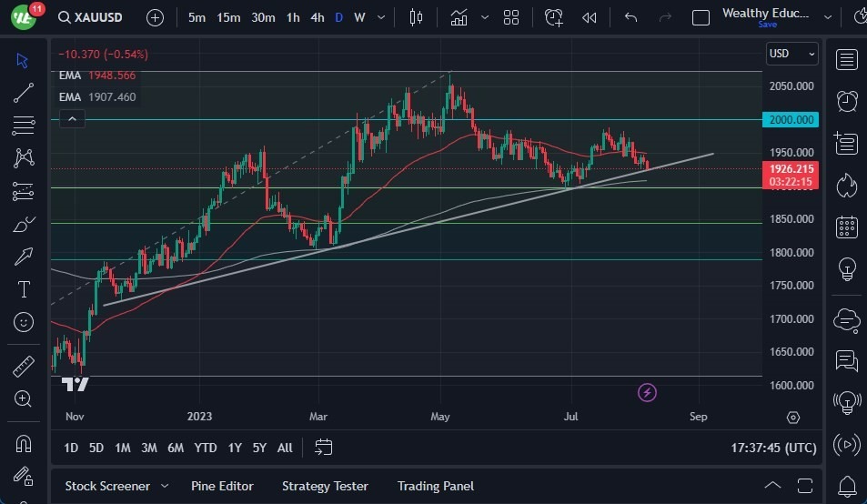The width and height of the screenshot is (867, 504).
Task: Click the Indicators chart icon
Action: 459,17
